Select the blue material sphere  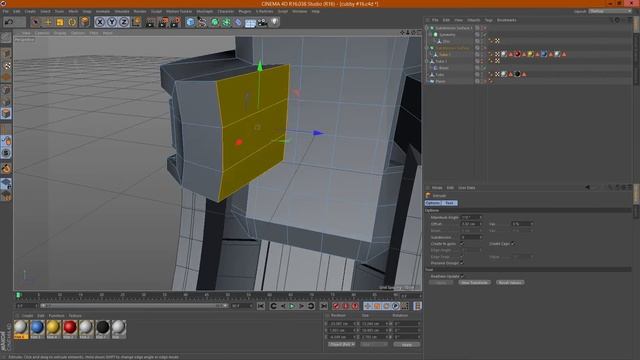coord(37,327)
